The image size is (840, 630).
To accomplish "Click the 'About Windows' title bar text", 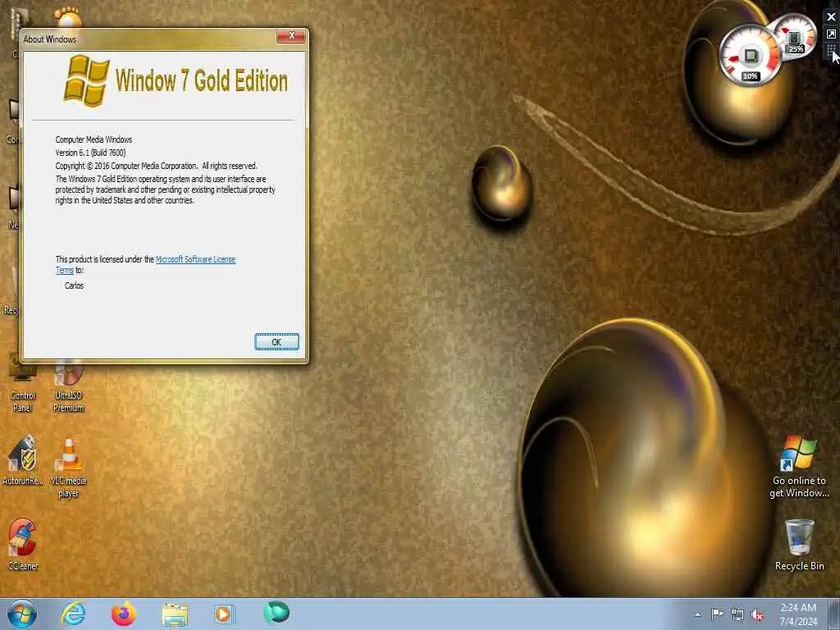I will pos(50,39).
